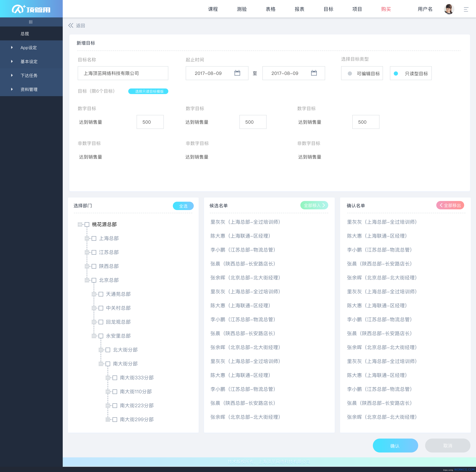Click the user avatar photo
This screenshot has width=476, height=472.
449,9
